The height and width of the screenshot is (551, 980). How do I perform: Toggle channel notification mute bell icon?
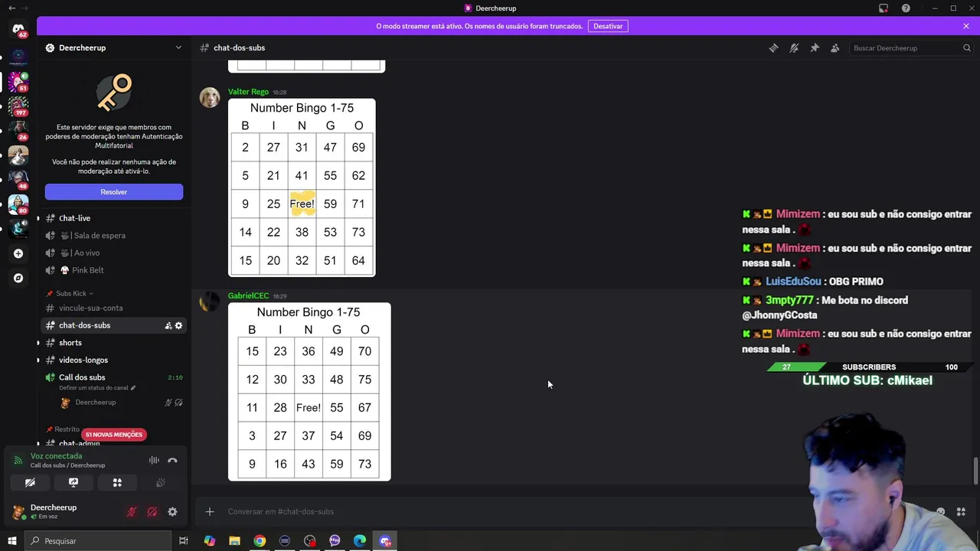pos(794,47)
